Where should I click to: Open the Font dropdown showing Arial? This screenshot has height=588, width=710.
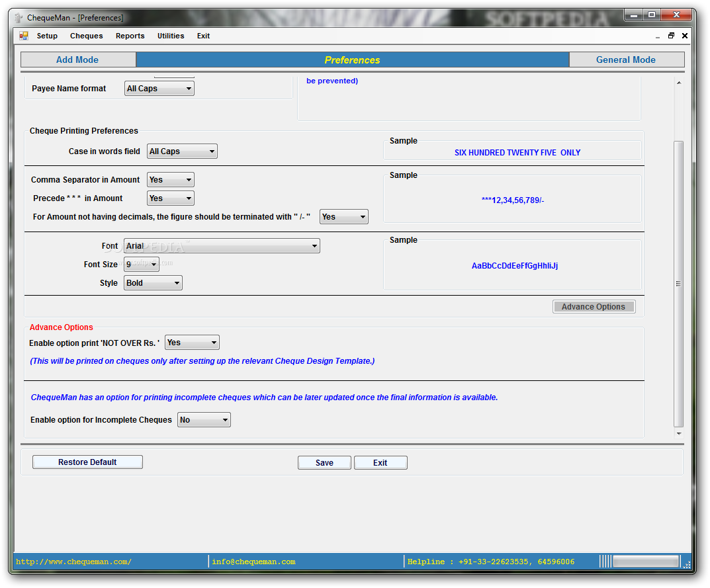tap(222, 246)
